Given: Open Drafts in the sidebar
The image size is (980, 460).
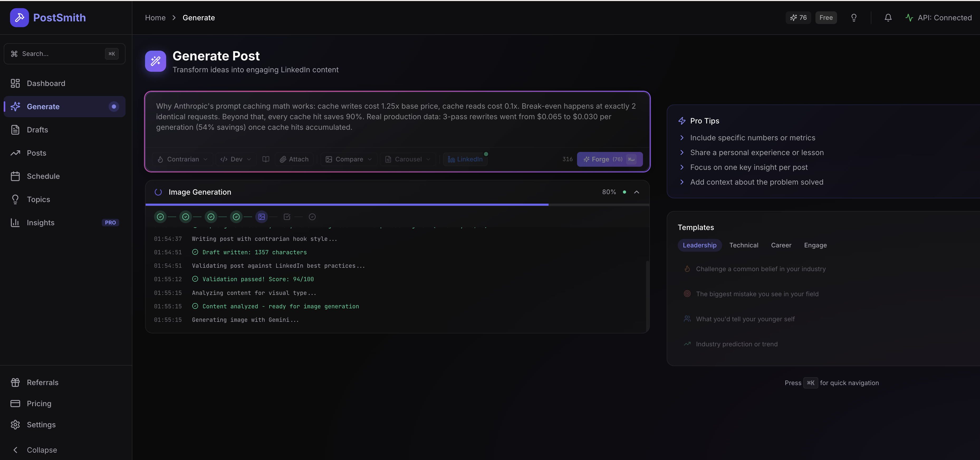Looking at the screenshot, I should (x=37, y=130).
